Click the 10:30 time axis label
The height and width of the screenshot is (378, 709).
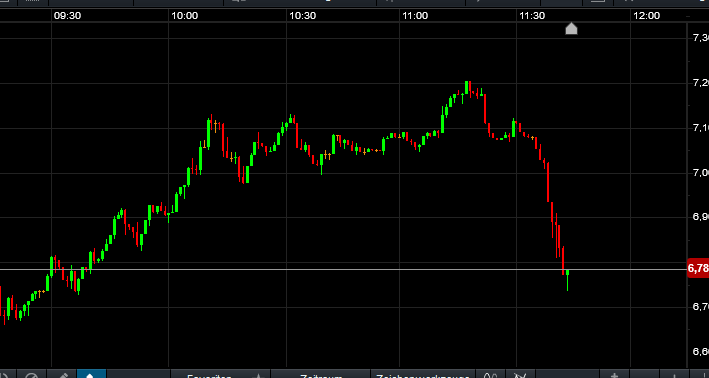click(303, 16)
